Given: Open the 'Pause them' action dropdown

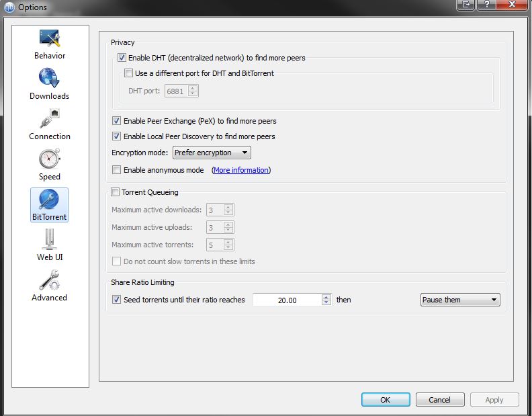Looking at the screenshot, I should click(x=460, y=300).
